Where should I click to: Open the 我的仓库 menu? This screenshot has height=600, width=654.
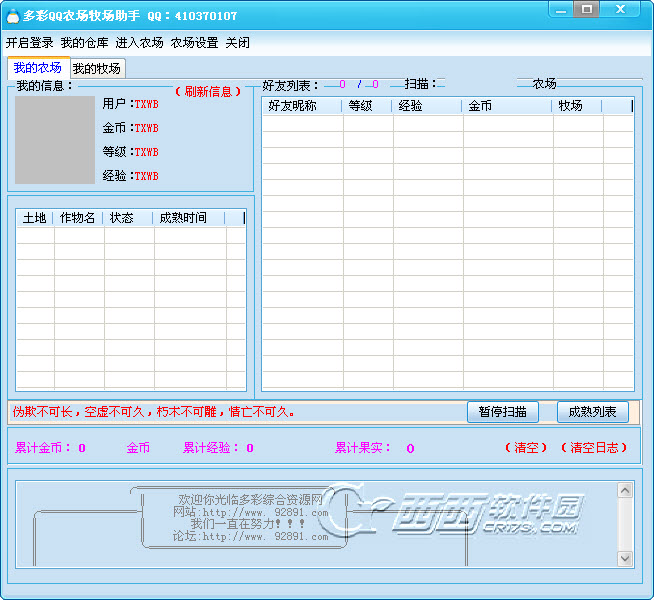[84, 43]
